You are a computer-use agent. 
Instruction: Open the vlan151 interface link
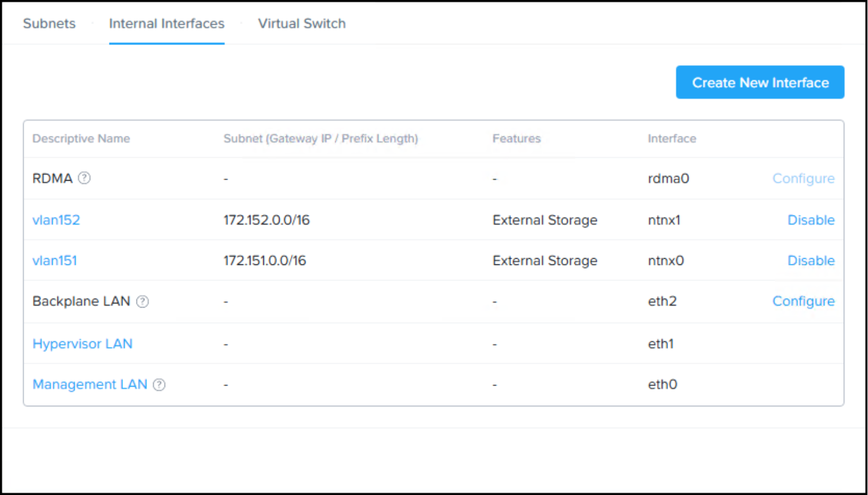click(x=54, y=260)
